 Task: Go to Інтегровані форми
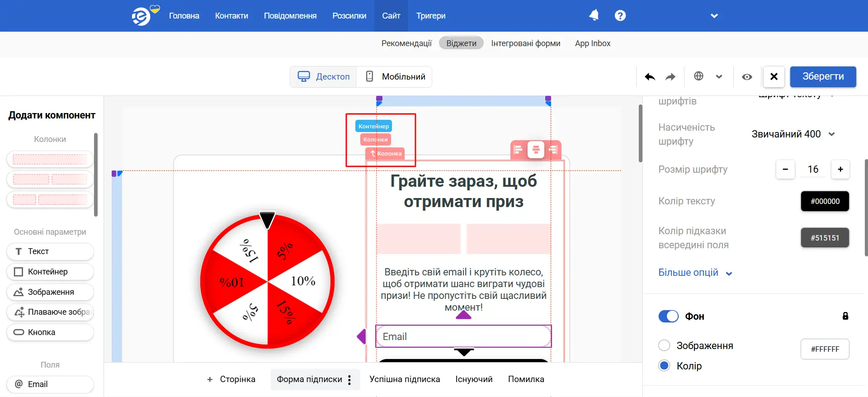(526, 43)
